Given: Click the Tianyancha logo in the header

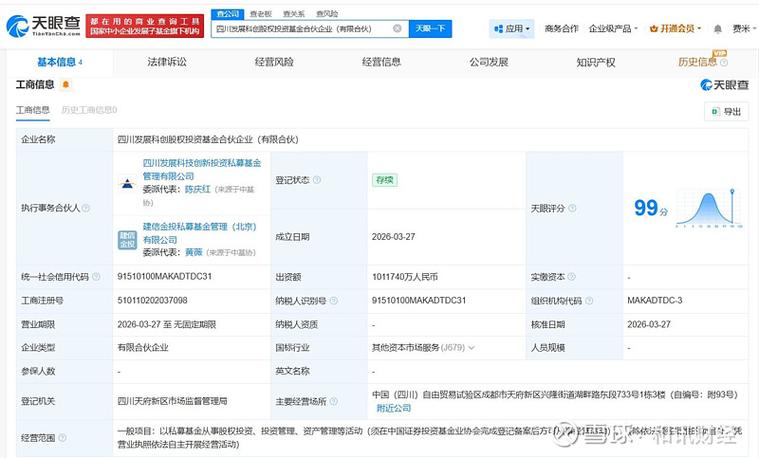Looking at the screenshot, I should tap(43, 26).
